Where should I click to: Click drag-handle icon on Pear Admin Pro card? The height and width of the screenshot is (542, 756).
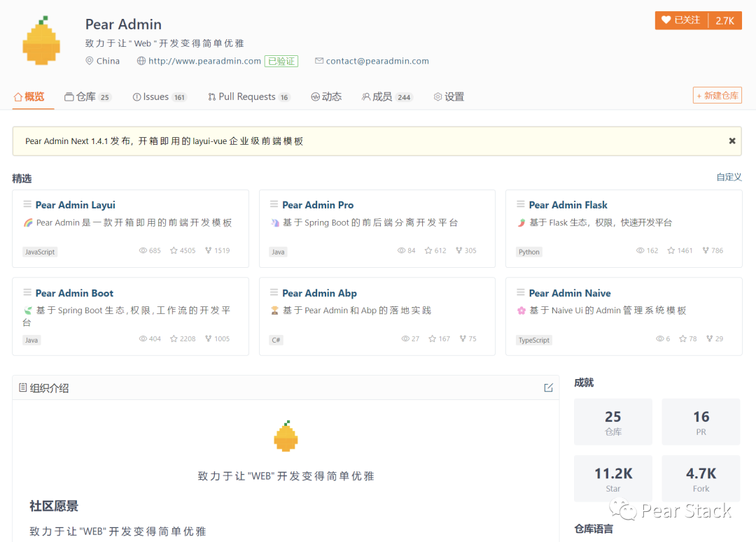point(274,204)
